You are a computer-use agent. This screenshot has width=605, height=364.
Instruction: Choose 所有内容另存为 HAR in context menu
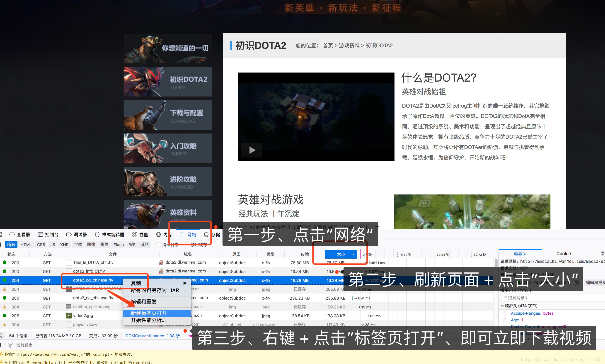(157, 290)
